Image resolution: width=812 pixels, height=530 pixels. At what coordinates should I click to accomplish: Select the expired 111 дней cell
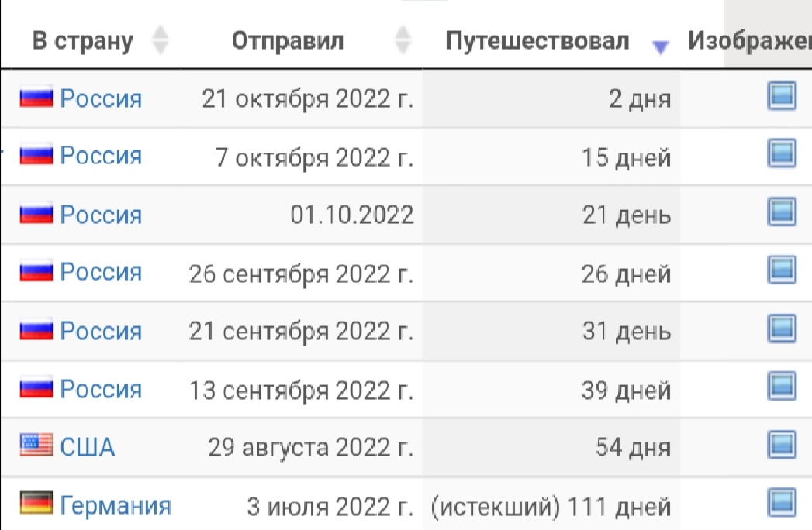551,506
